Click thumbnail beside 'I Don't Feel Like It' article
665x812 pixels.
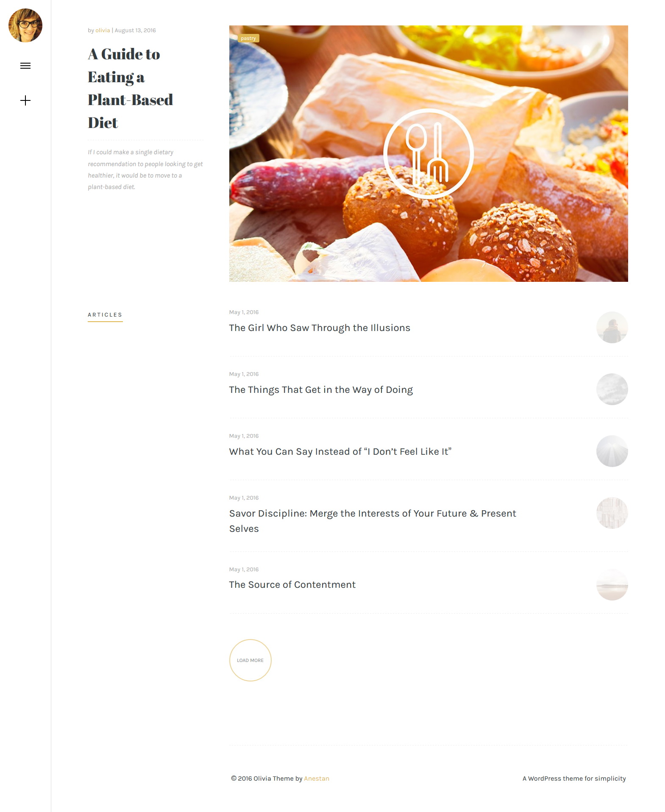tap(612, 451)
